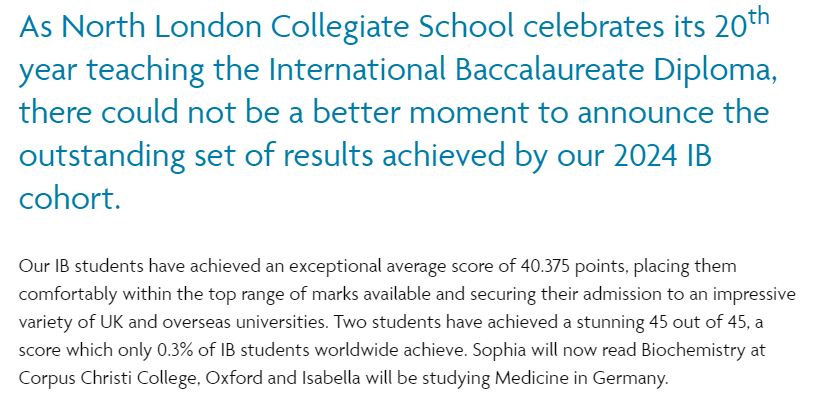Click the heading word 'cohort.'
This screenshot has height=401, width=820.
[x=70, y=199]
